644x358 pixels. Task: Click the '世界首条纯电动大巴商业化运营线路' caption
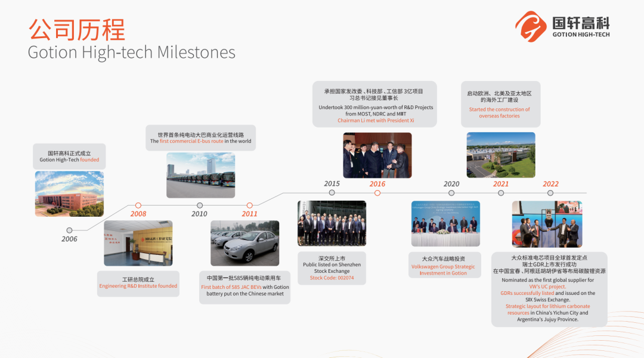tap(201, 135)
